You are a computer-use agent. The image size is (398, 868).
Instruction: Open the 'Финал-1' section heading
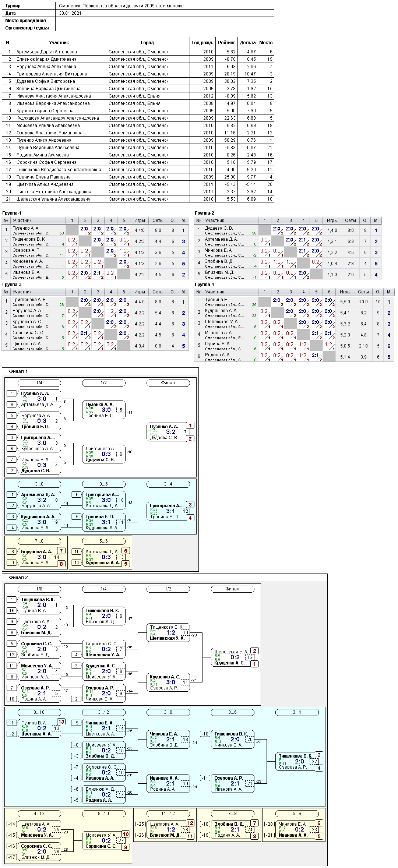(x=18, y=371)
